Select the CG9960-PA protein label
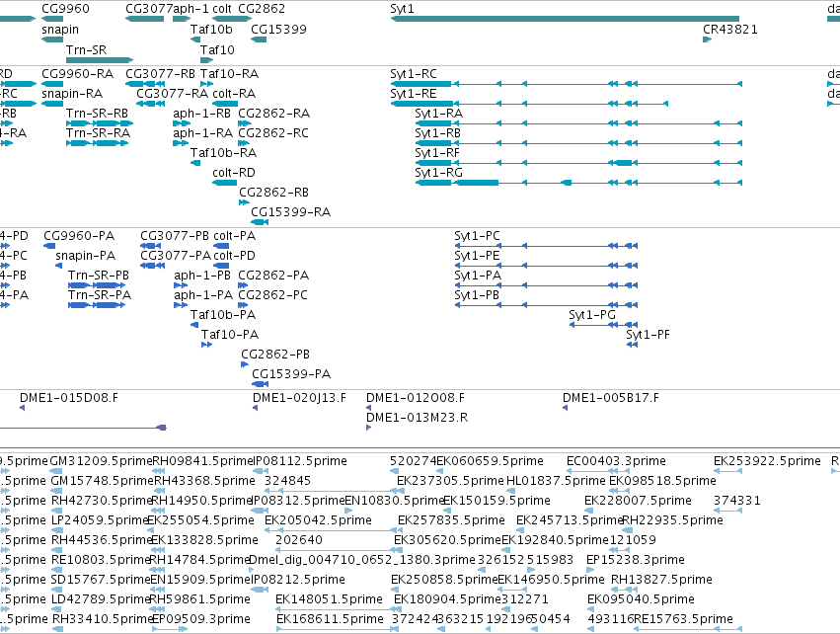 click(x=79, y=236)
